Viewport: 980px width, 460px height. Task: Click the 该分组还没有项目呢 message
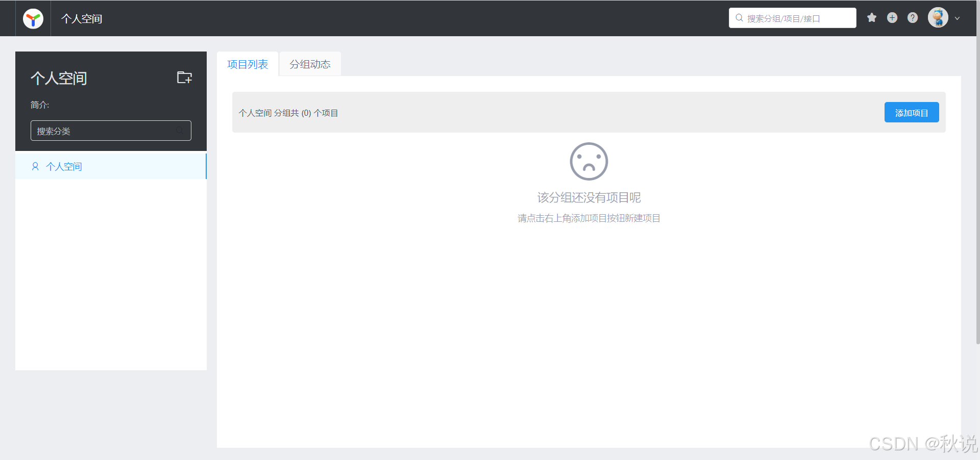(x=589, y=197)
